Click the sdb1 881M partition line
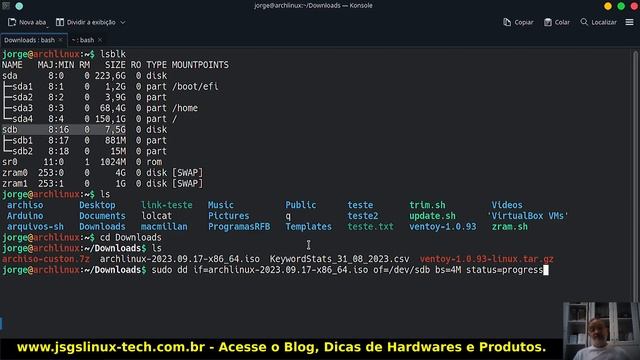 [84, 140]
